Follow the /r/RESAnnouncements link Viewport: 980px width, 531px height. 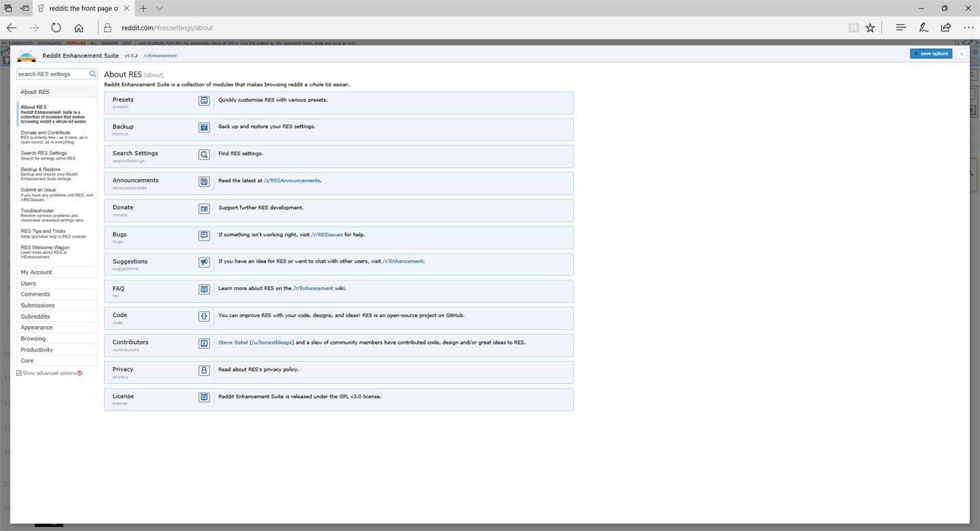tap(292, 180)
